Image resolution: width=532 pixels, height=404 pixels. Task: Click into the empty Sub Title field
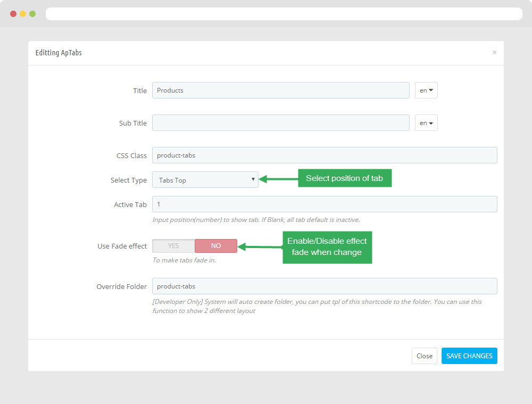(280, 123)
